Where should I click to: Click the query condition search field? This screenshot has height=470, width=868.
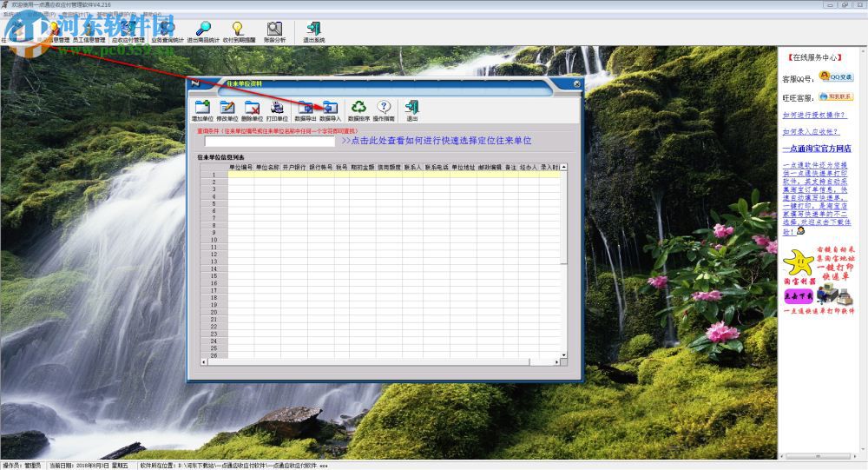(x=270, y=142)
